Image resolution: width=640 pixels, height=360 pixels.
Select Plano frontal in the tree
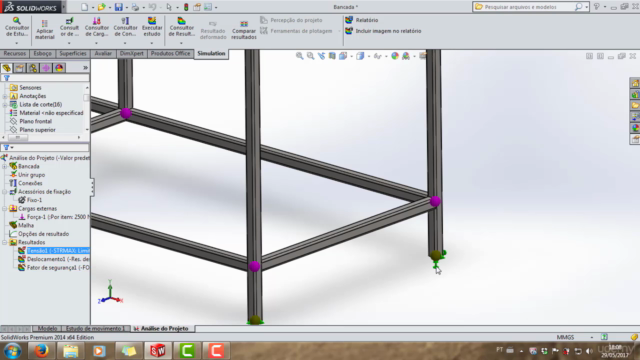tap(35, 121)
